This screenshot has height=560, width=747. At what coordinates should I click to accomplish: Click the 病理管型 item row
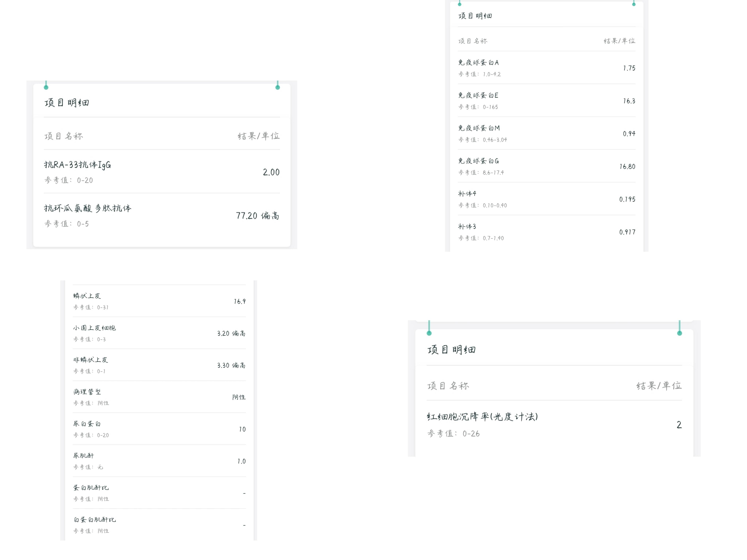pyautogui.click(x=159, y=397)
